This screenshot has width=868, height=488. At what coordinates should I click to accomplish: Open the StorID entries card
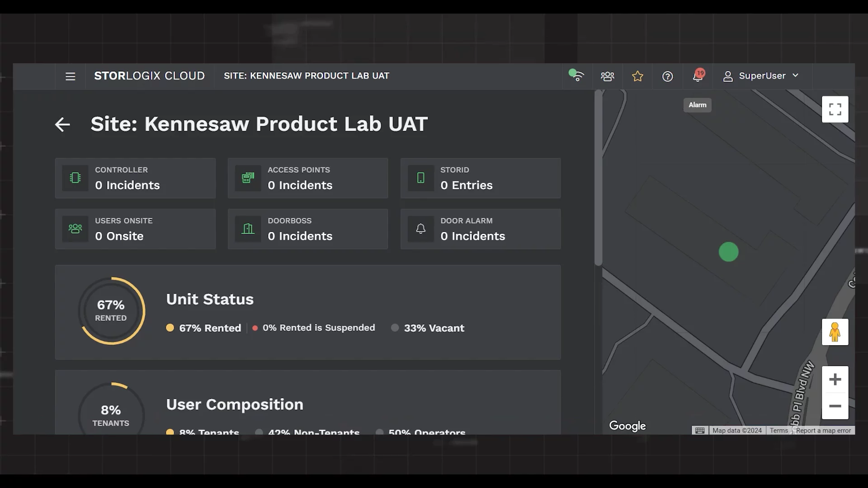tap(480, 178)
